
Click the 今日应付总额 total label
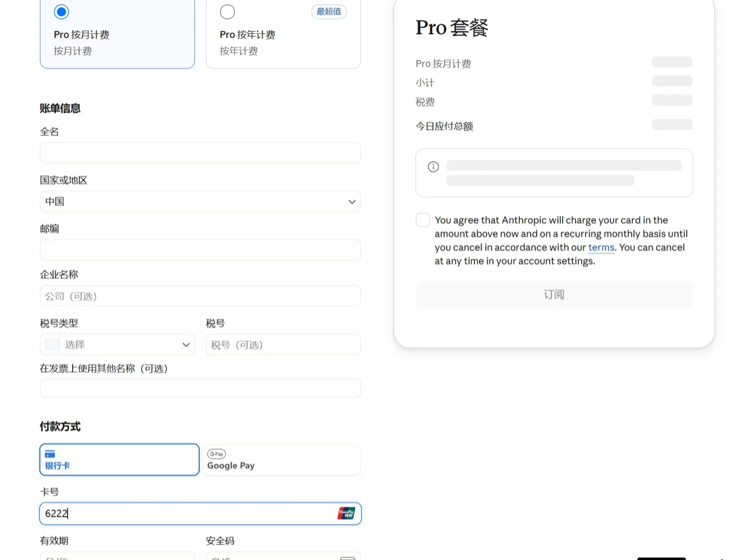[444, 126]
